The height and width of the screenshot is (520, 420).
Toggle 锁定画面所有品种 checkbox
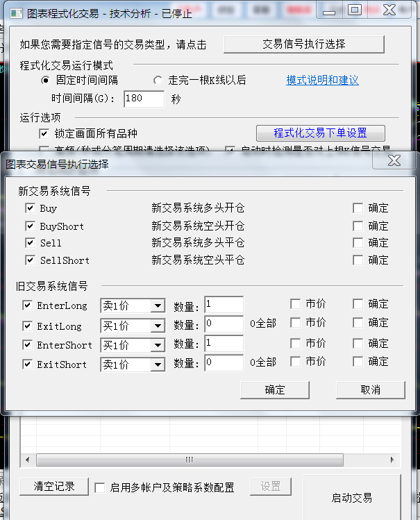pyautogui.click(x=44, y=134)
